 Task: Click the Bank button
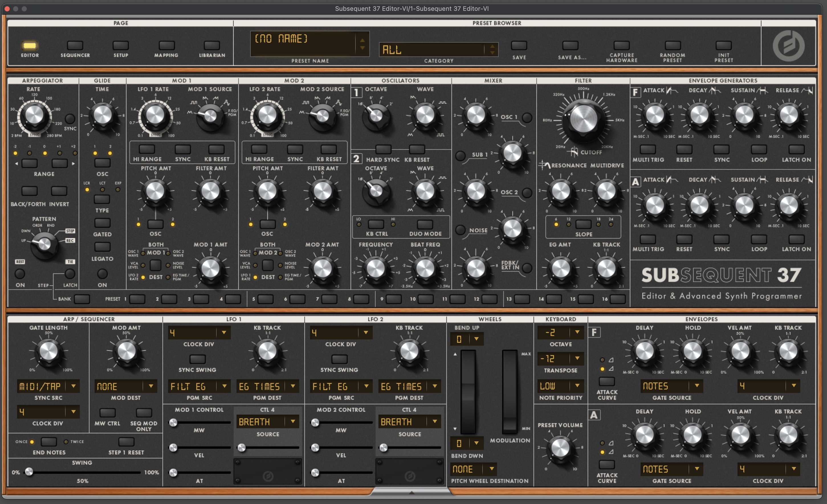pyautogui.click(x=82, y=299)
